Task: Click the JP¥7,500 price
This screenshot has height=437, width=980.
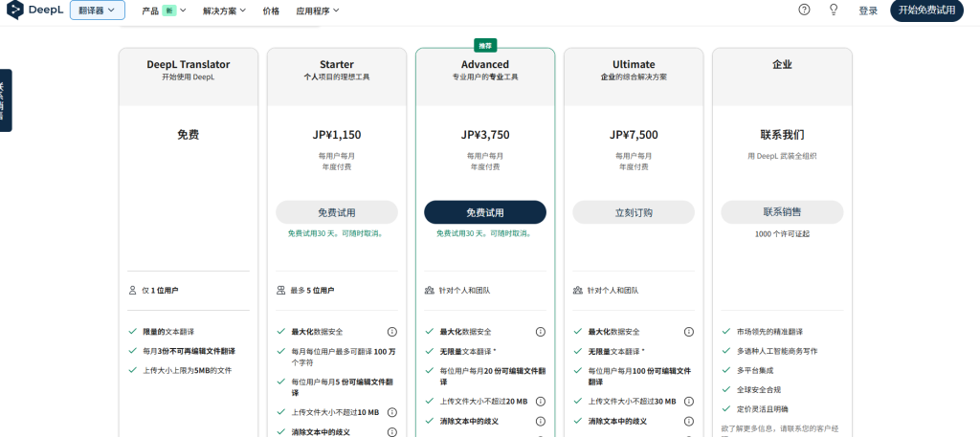Action: tap(634, 135)
